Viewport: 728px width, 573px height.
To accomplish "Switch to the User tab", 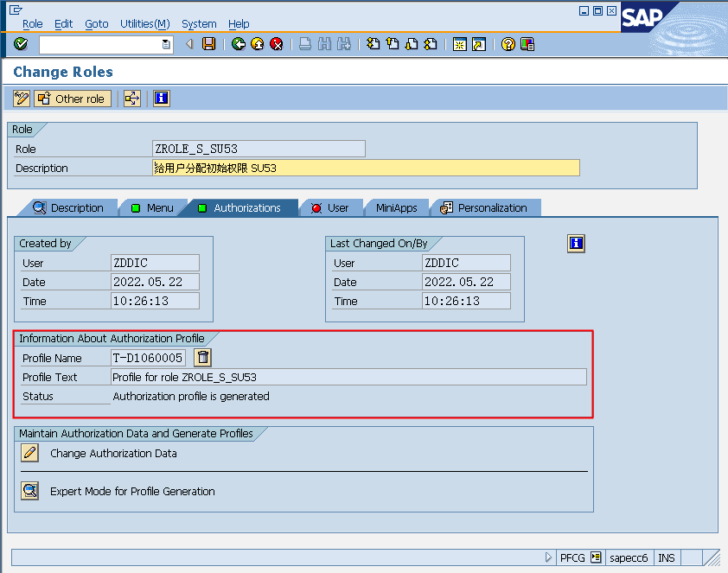I will pyautogui.click(x=330, y=208).
